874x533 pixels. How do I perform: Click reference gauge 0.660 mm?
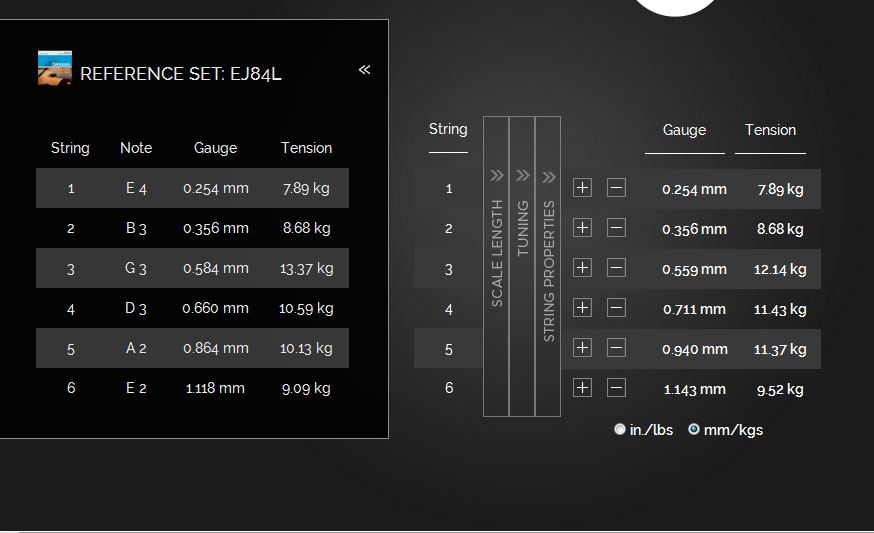(215, 308)
